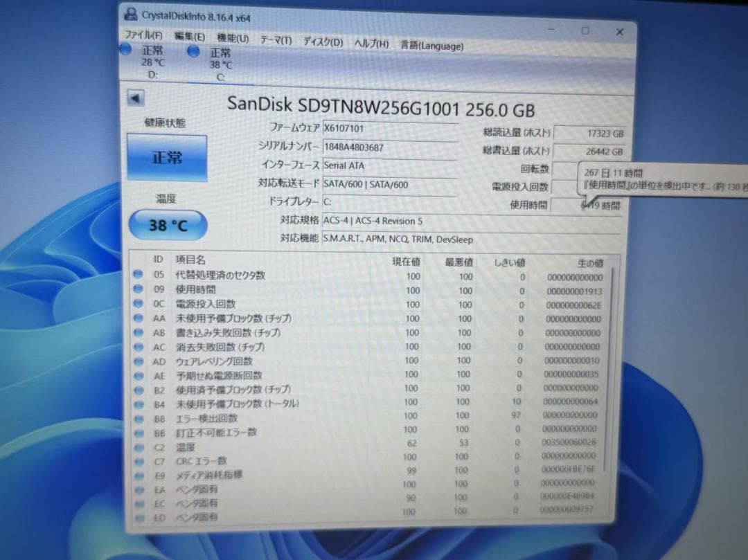This screenshot has width=748, height=560.
Task: Select drive D: health indicator dot
Action: (126, 50)
